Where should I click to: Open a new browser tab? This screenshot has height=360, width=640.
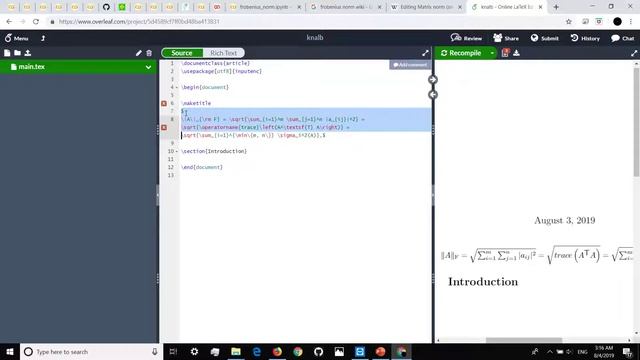[x=556, y=7]
